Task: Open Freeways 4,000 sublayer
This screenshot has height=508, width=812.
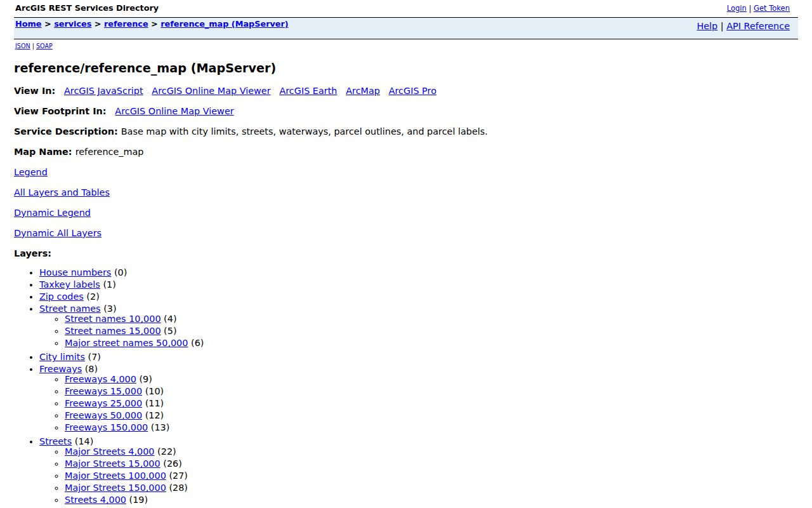Action: [x=100, y=379]
